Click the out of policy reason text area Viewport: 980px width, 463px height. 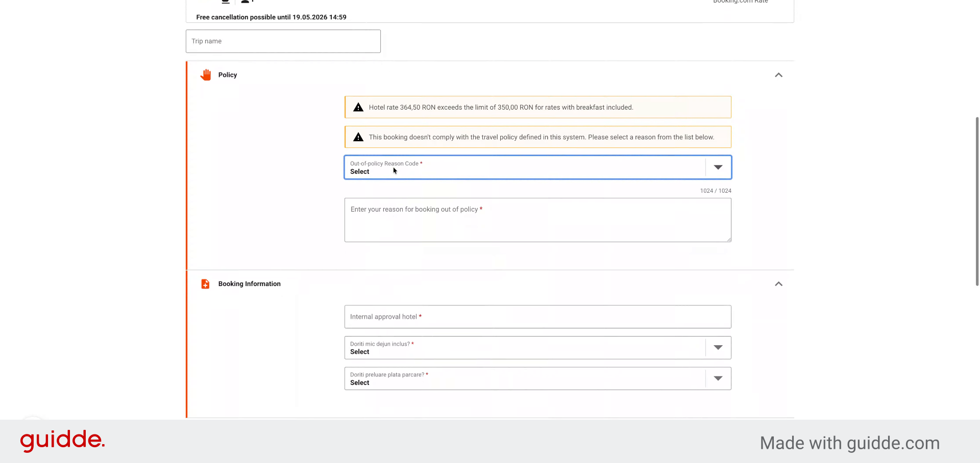click(x=537, y=220)
